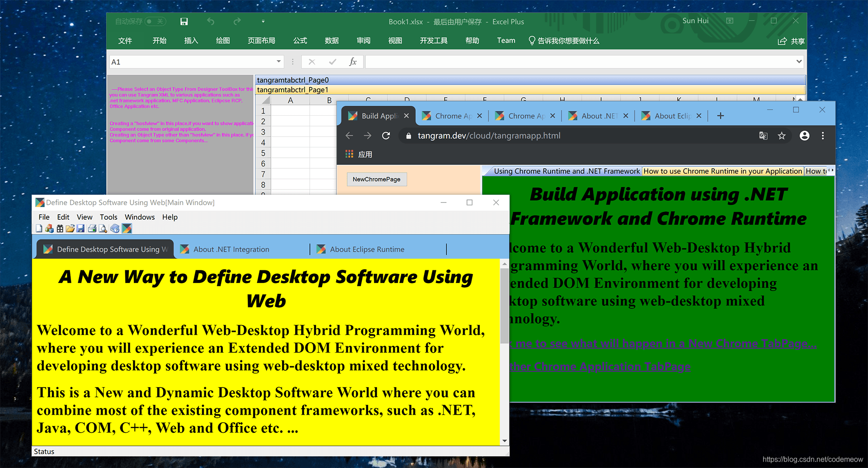
Task: Click Undo arrow in Excel quick access toolbar
Action: coord(211,22)
